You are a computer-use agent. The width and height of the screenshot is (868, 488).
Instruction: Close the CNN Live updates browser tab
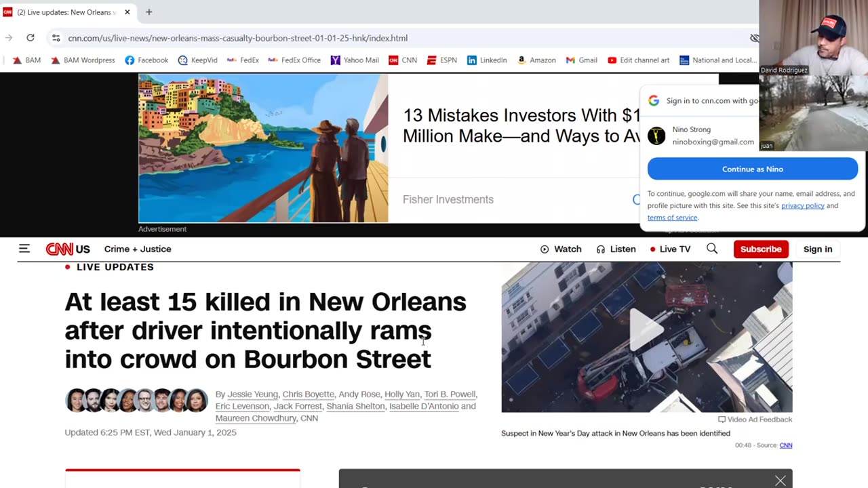point(127,12)
